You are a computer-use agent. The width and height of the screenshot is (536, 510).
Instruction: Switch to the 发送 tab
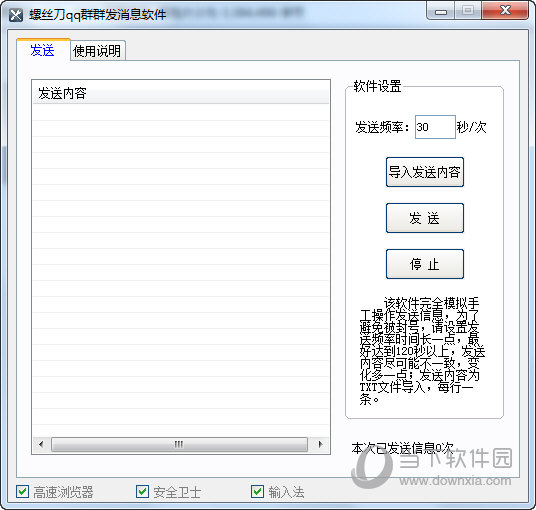(43, 51)
